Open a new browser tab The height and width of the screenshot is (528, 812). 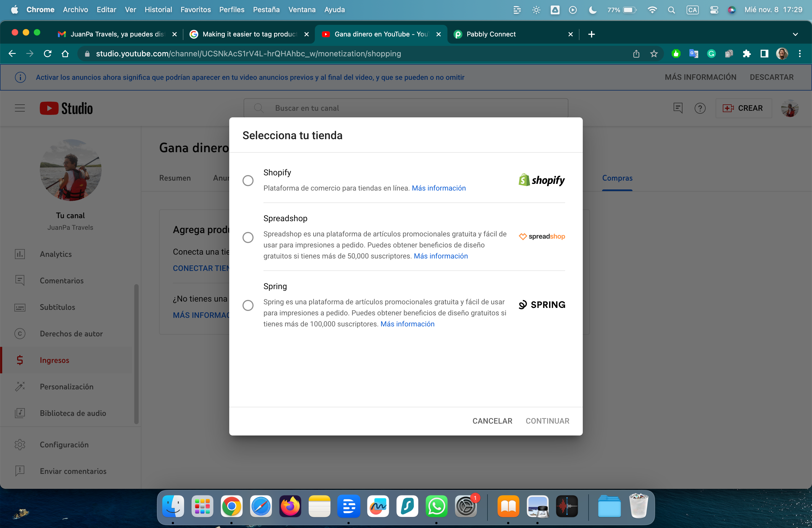[x=591, y=34]
